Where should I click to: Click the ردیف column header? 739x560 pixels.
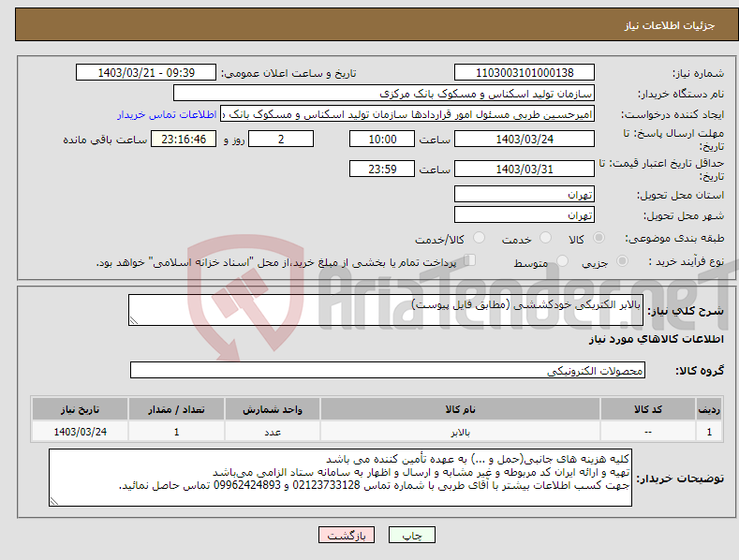[709, 409]
